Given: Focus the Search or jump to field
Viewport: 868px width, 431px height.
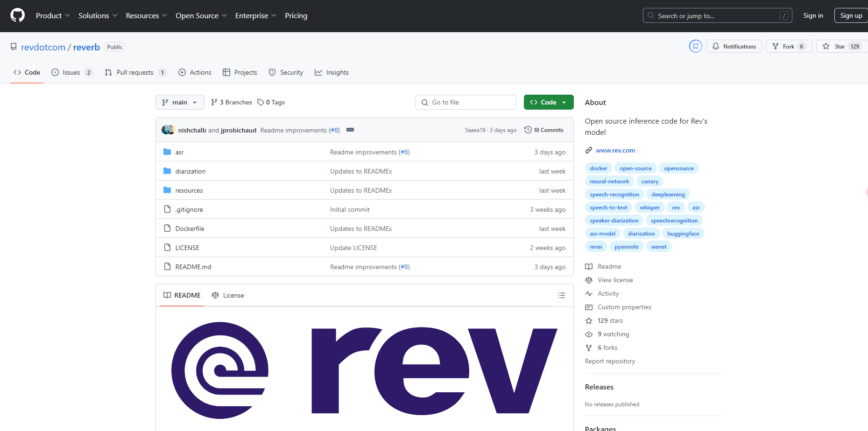Looking at the screenshot, I should point(717,15).
